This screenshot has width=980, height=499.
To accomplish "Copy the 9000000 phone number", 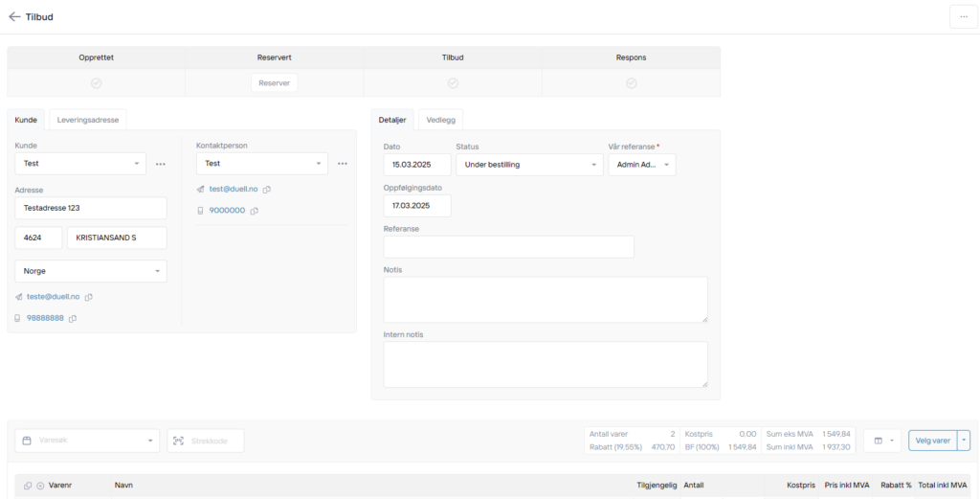I will pos(254,212).
